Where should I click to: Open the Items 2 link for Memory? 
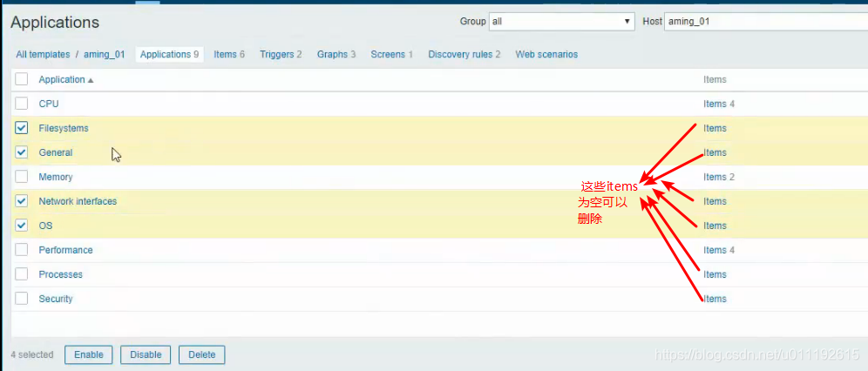(718, 177)
